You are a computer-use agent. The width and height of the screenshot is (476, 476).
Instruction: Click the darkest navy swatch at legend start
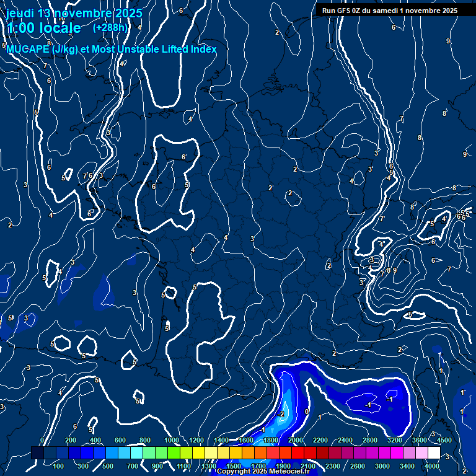pos(37,453)
